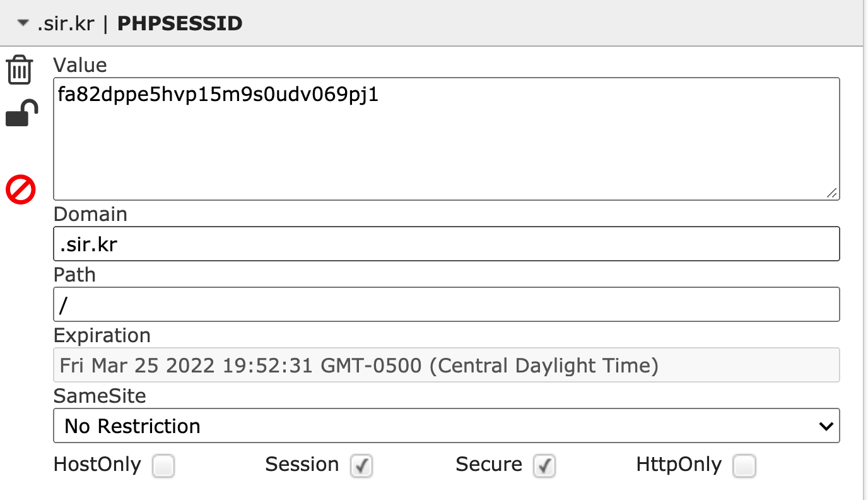Collapse the .sir.kr PHPSESSID cookie entry
868x500 pixels.
point(23,23)
